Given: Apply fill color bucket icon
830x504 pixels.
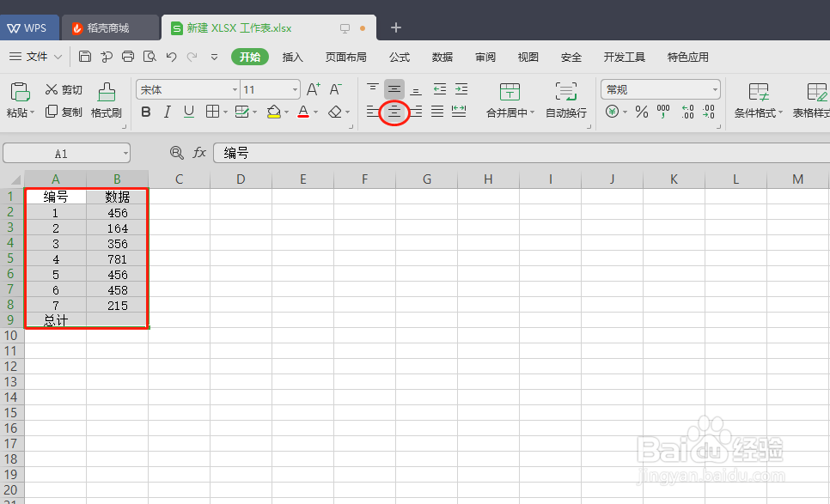Looking at the screenshot, I should coord(274,112).
